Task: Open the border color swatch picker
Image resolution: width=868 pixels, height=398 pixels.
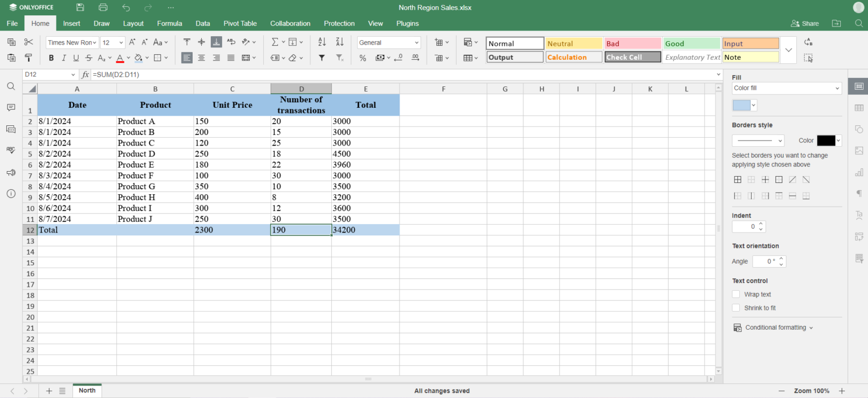Action: (x=826, y=140)
